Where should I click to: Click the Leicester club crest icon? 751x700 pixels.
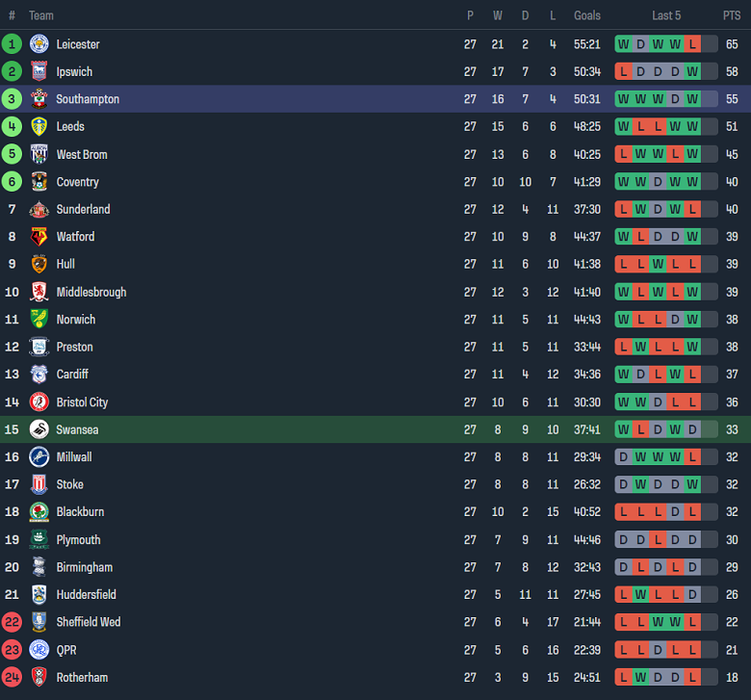pos(39,44)
